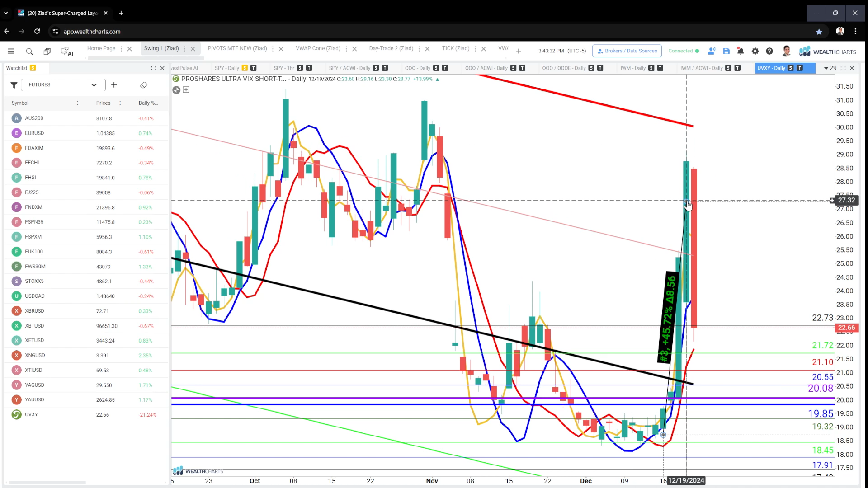The image size is (868, 488).
Task: Maximize the Watchlist panel
Action: pos(153,68)
